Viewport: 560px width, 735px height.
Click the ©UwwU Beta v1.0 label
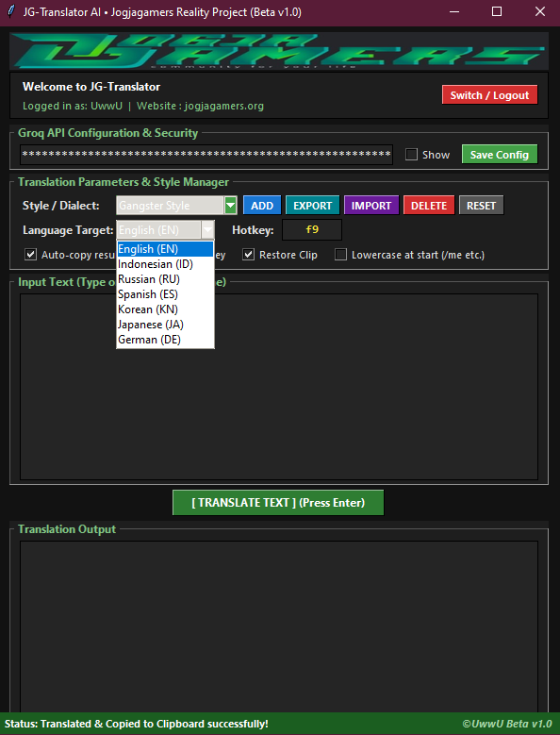pyautogui.click(x=507, y=724)
